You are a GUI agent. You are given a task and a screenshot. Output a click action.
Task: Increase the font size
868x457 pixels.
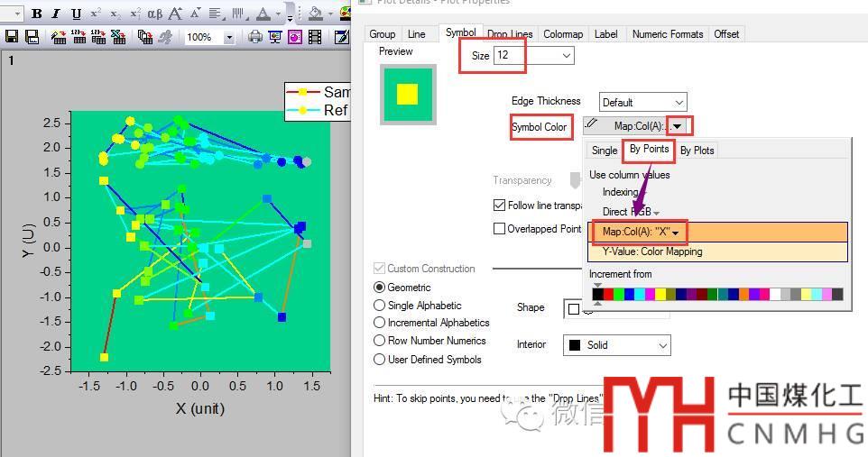[175, 14]
